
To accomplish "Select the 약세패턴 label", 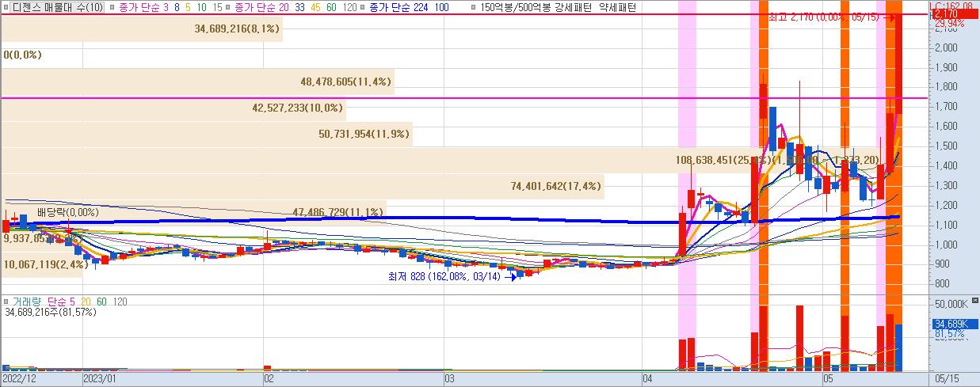I will (x=620, y=7).
